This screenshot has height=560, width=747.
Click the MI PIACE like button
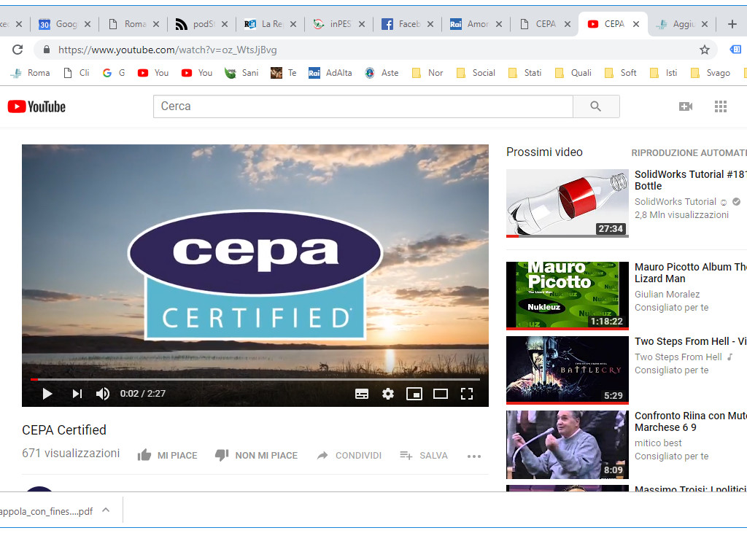click(x=168, y=455)
